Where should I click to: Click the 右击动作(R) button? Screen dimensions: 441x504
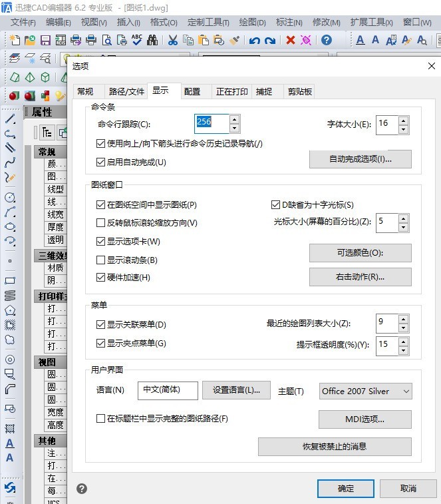pyautogui.click(x=361, y=277)
